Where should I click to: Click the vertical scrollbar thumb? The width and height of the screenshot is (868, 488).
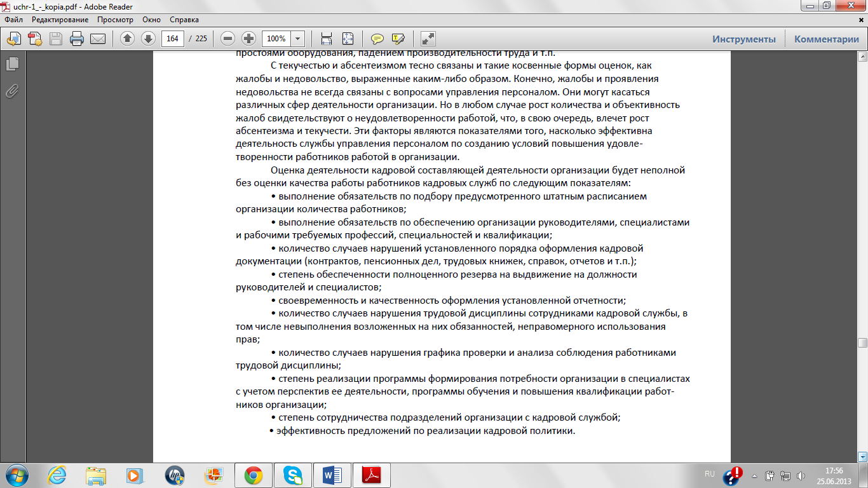[862, 343]
